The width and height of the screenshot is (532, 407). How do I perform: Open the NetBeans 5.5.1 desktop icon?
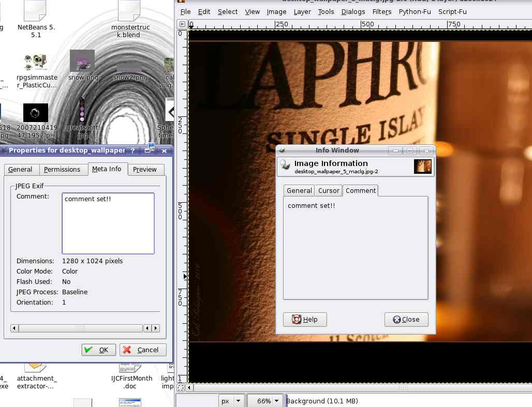pos(35,11)
